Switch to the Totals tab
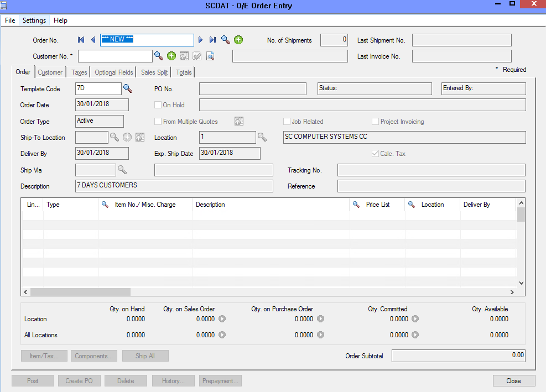This screenshot has height=392, width=546. [184, 72]
